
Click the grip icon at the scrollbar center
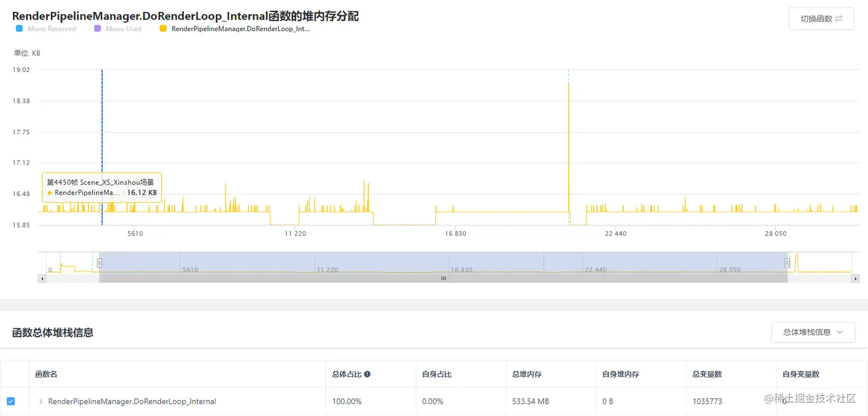click(443, 279)
